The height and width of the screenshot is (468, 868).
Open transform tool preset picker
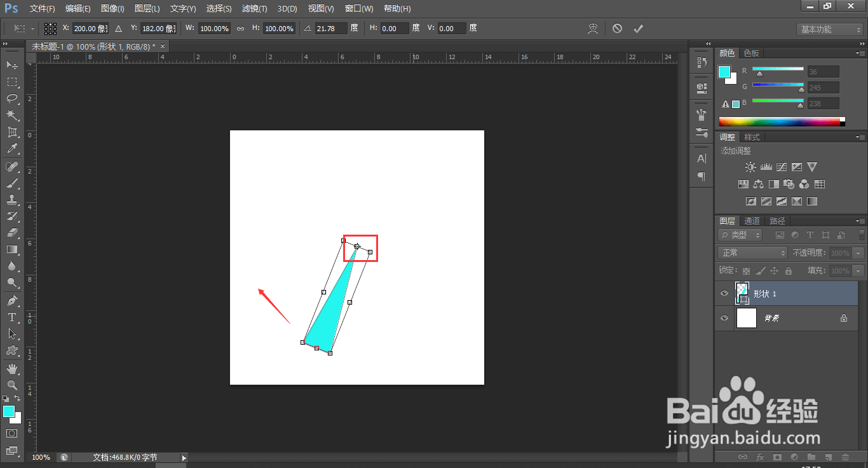point(24,29)
